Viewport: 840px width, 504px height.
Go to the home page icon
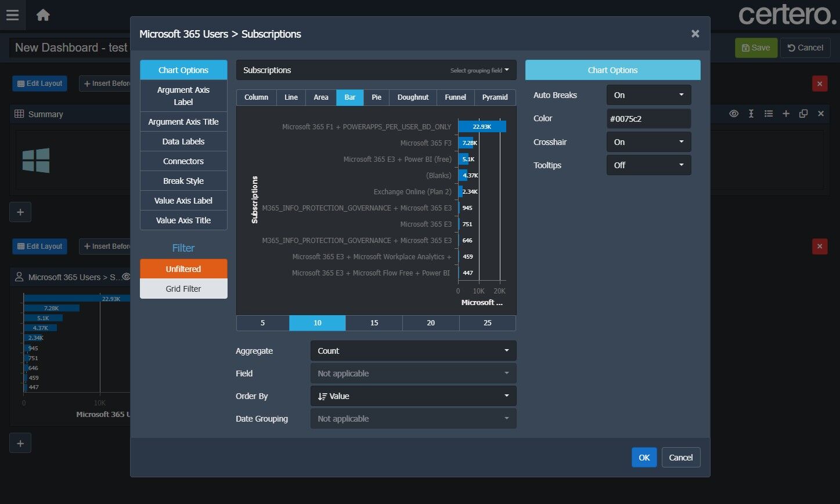[43, 15]
